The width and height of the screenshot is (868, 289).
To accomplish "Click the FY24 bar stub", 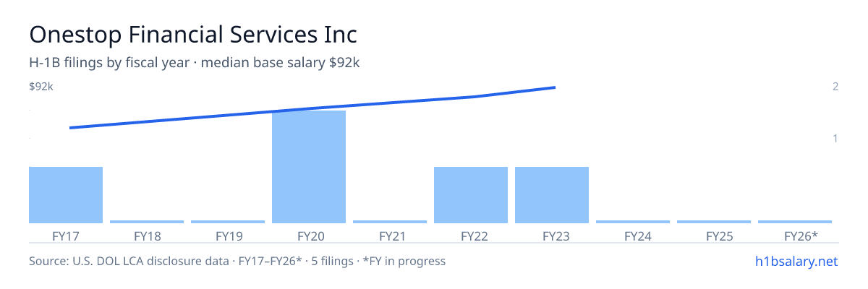I will 633,222.
